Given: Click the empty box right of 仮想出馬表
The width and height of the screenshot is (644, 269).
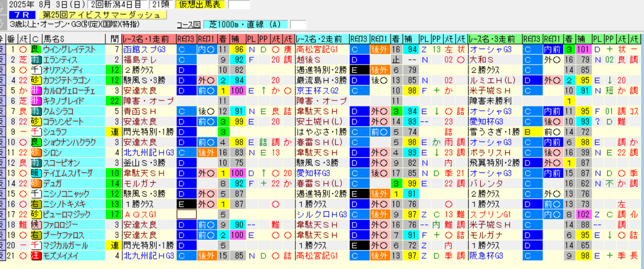Looking at the screenshot, I should (x=239, y=5).
